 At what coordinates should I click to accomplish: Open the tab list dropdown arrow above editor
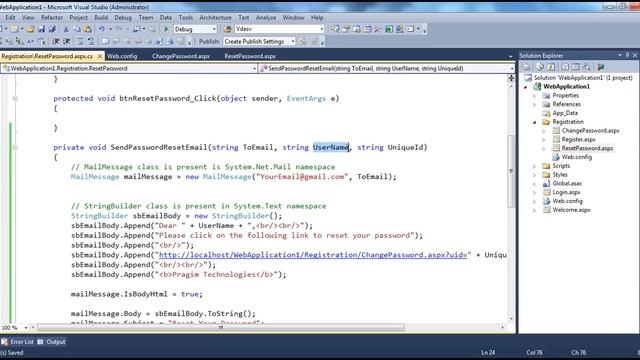[x=511, y=57]
